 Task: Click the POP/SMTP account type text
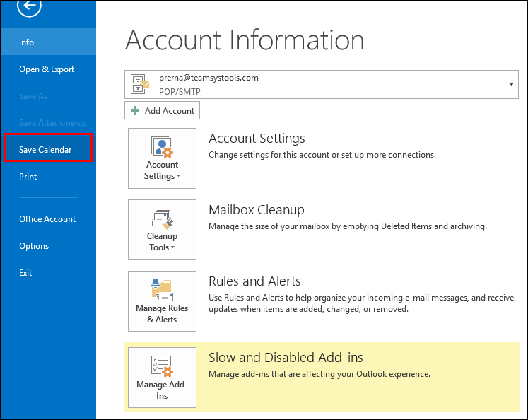click(180, 92)
